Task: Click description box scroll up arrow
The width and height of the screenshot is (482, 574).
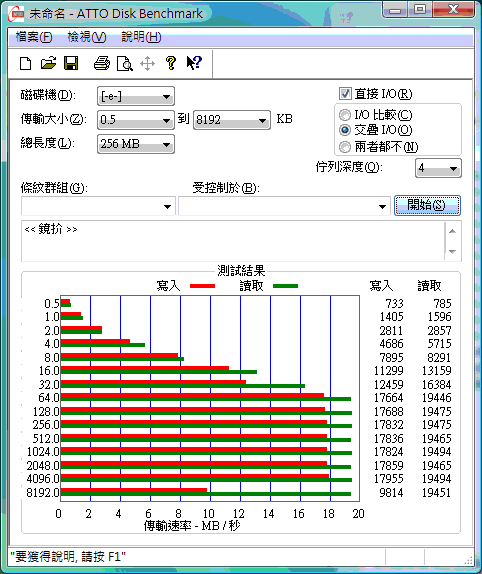Action: click(452, 231)
